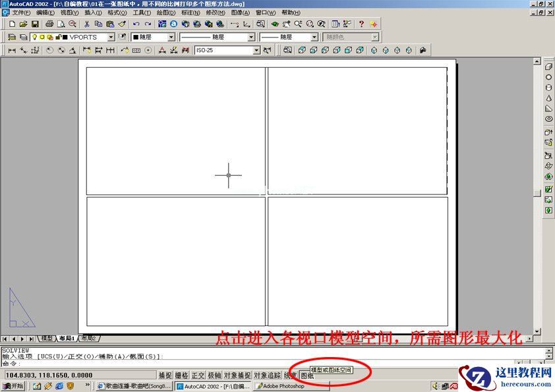This screenshot has height=392, width=555.
Task: Expand the ISO-25 dimension style dropdown
Action: tap(257, 50)
